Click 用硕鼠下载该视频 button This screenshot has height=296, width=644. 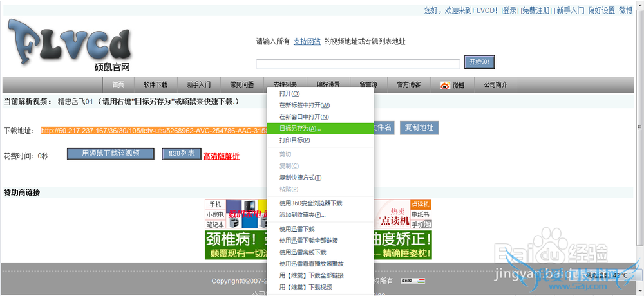tap(111, 154)
